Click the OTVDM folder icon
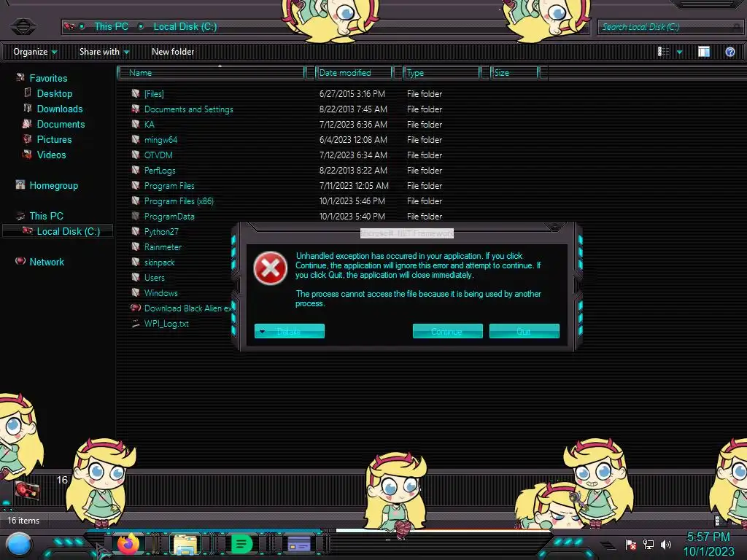This screenshot has height=560, width=747. point(136,155)
